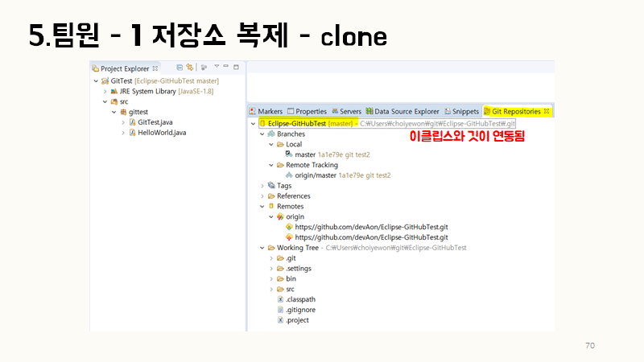Maximize the Project Explorer panel
The width and height of the screenshot is (644, 362).
[x=236, y=68]
